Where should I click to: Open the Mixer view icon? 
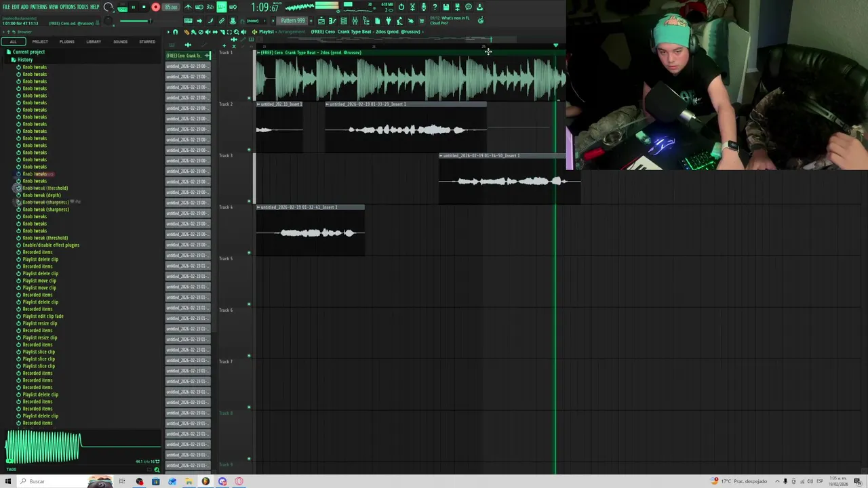pyautogui.click(x=355, y=21)
